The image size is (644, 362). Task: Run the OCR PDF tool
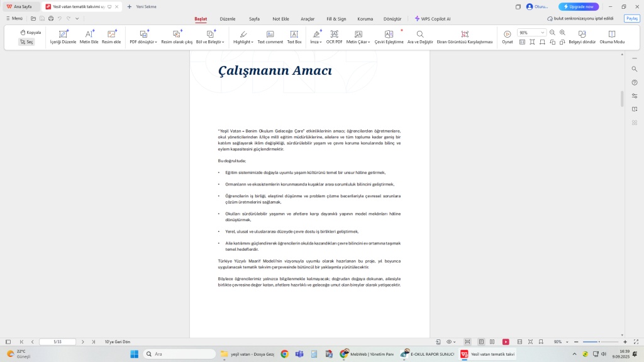(334, 37)
